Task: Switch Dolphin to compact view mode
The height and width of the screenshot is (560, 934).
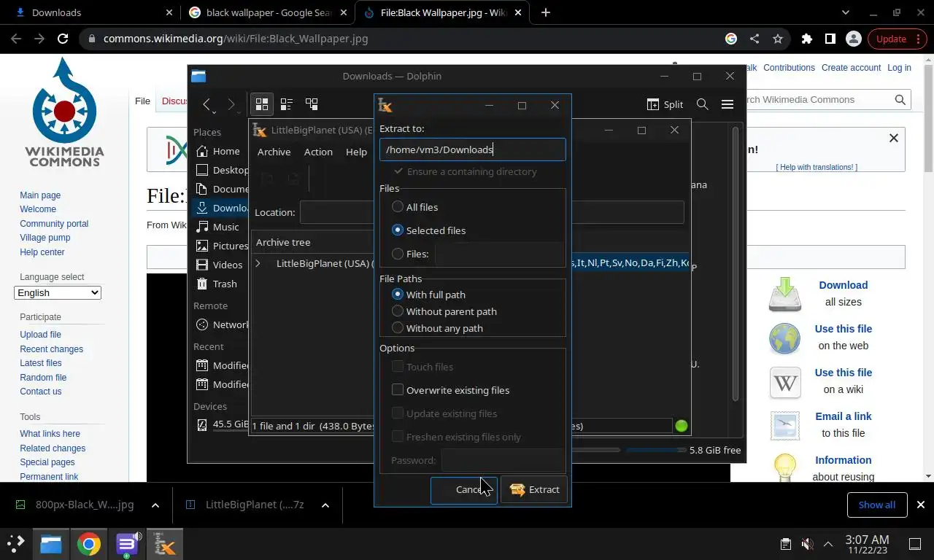Action: point(287,104)
